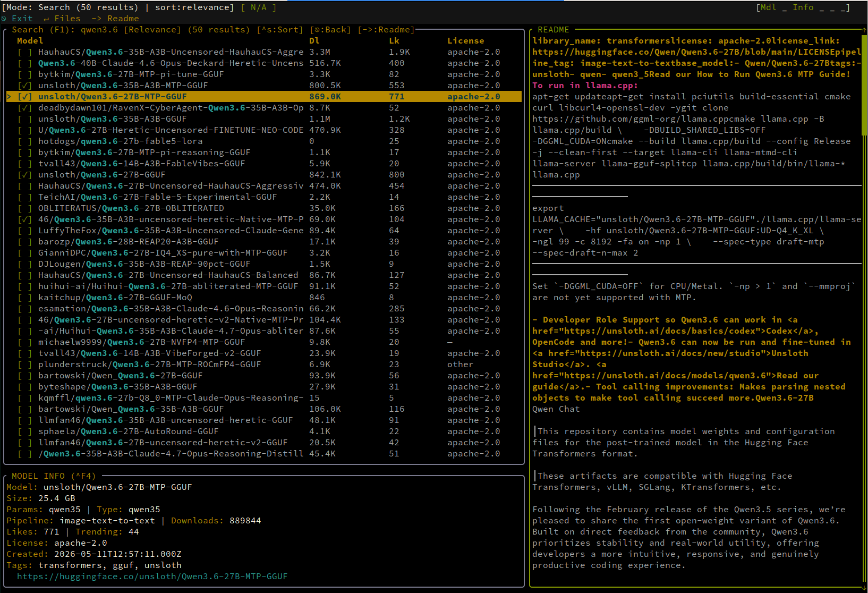This screenshot has height=593, width=868.
Task: Check the unsloth/Qwen3.6-35B-A3B-GGUF checkbox
Action: tap(24, 119)
